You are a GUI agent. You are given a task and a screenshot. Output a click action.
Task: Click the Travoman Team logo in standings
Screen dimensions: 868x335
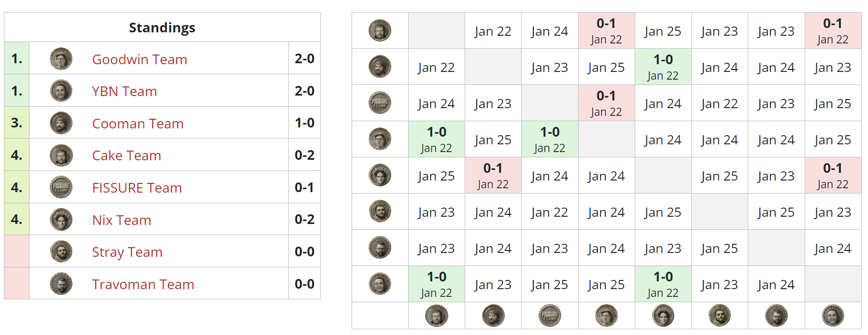pyautogui.click(x=61, y=284)
